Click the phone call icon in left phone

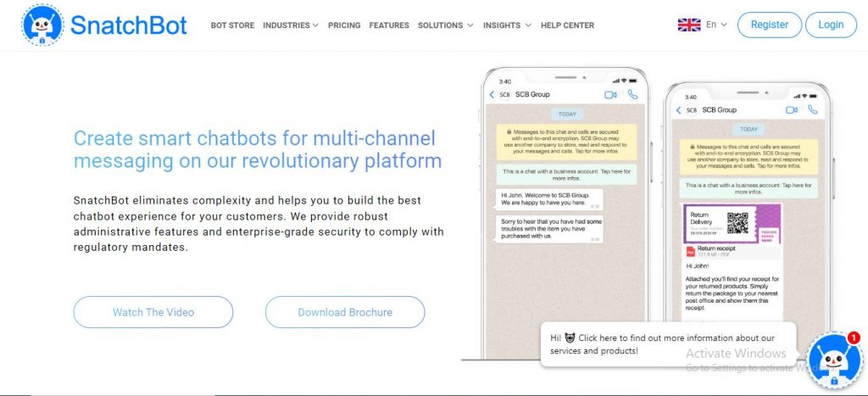click(x=632, y=95)
